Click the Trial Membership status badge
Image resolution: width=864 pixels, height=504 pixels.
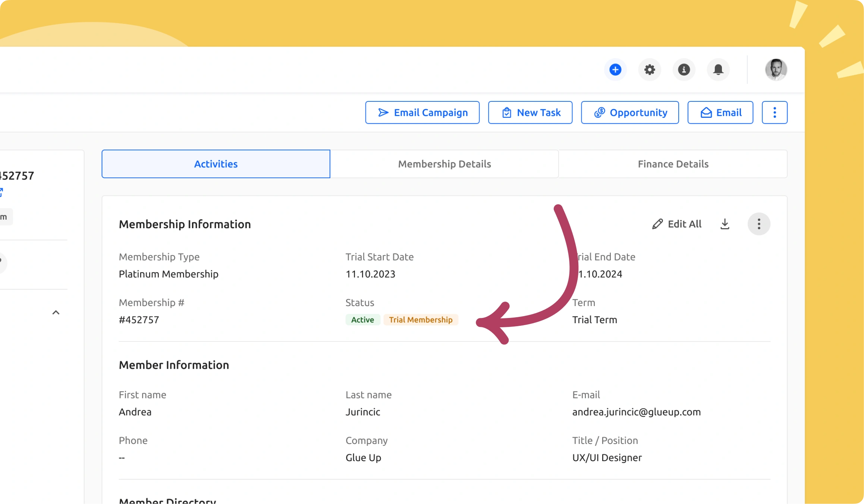(x=421, y=320)
